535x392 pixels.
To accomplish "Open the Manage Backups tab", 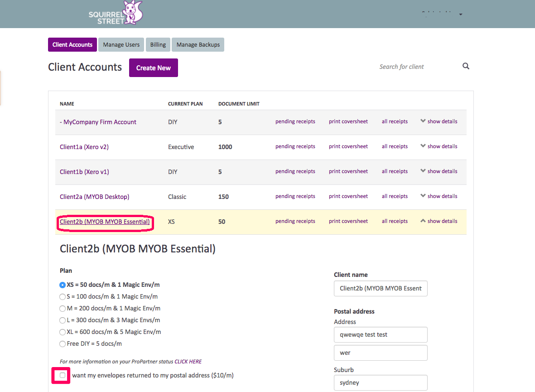I will pos(198,45).
